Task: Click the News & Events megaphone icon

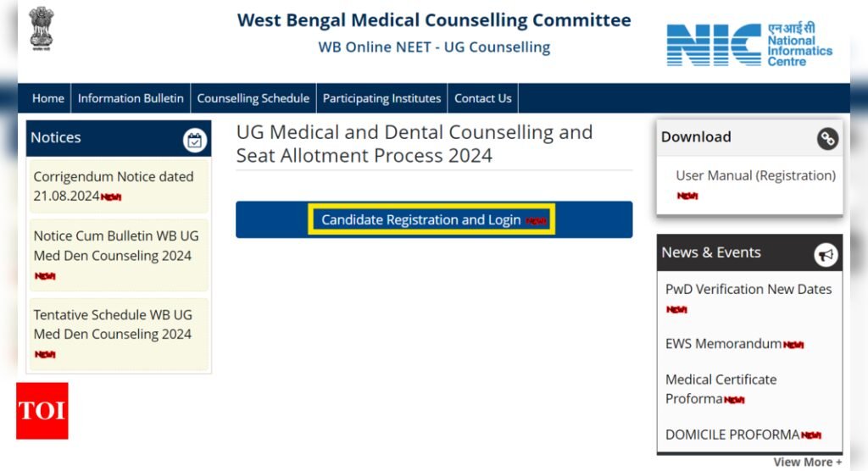Action: (826, 255)
